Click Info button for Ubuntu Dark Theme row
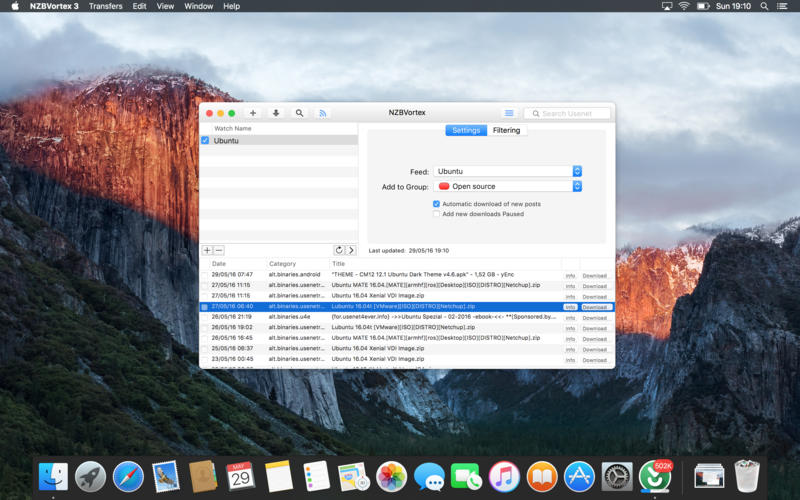 [x=570, y=275]
